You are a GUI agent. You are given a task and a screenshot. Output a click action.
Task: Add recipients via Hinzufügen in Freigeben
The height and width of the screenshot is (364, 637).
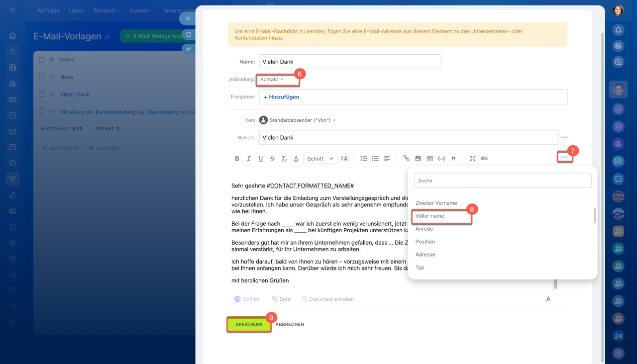coord(281,97)
